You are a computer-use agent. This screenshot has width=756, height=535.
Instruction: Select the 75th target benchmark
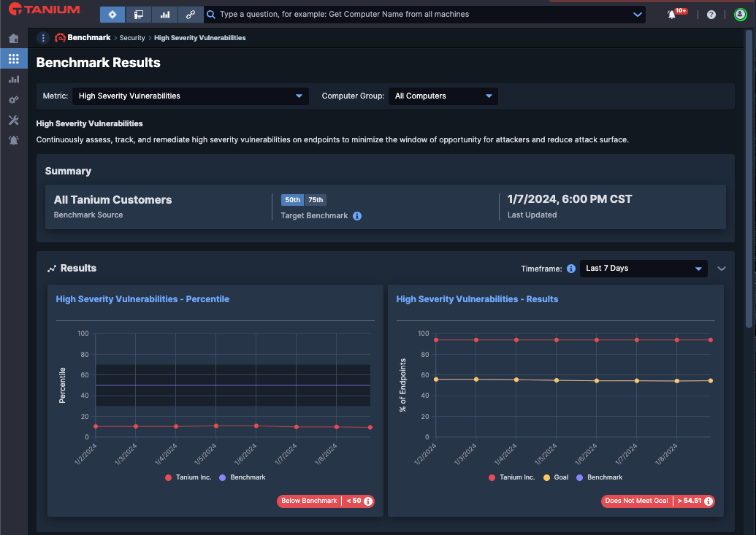pos(316,199)
